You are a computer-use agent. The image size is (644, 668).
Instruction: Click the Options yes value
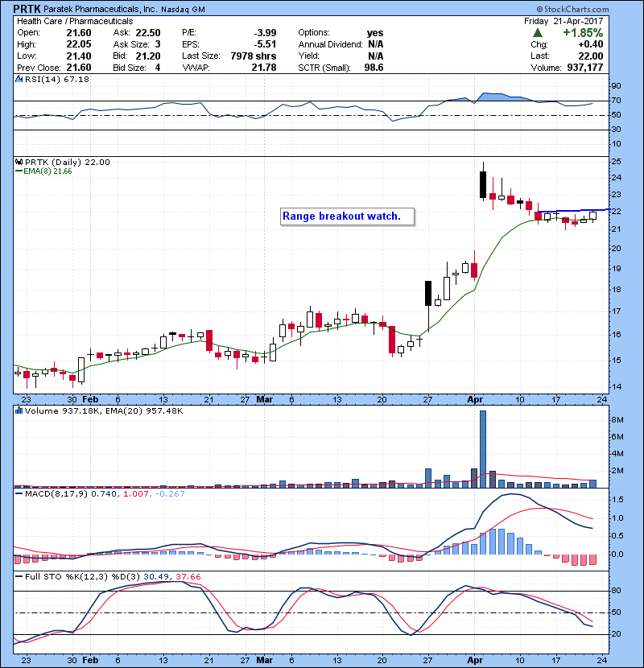click(375, 33)
